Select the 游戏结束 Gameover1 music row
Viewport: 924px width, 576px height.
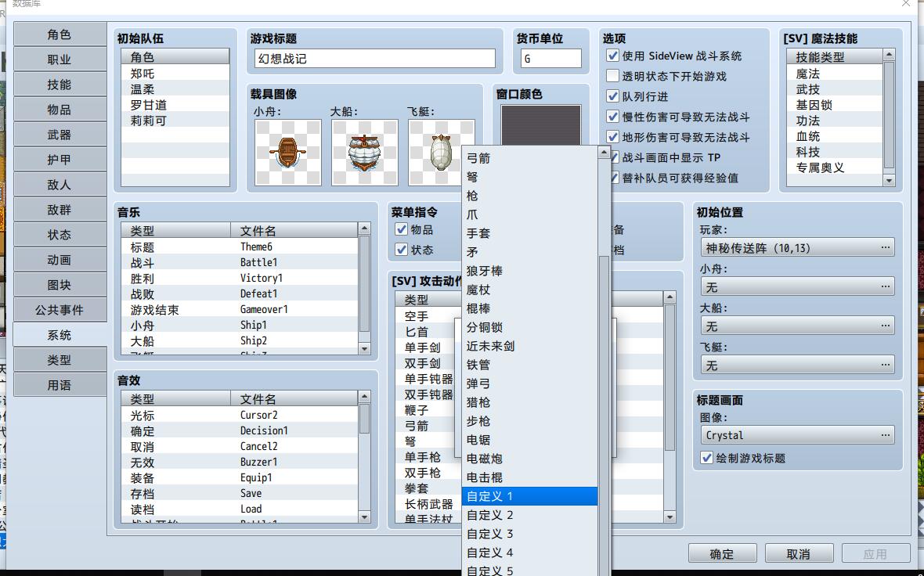[x=240, y=309]
